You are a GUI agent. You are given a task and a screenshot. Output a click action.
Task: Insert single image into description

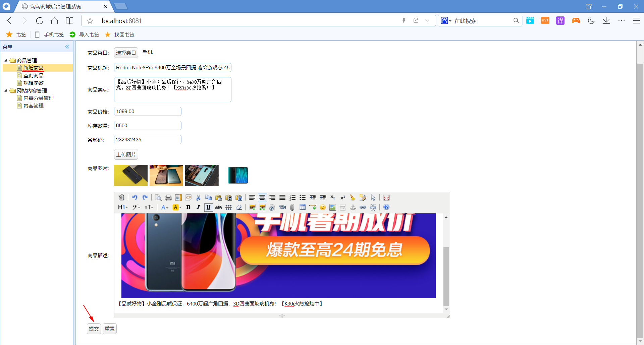[252, 207]
